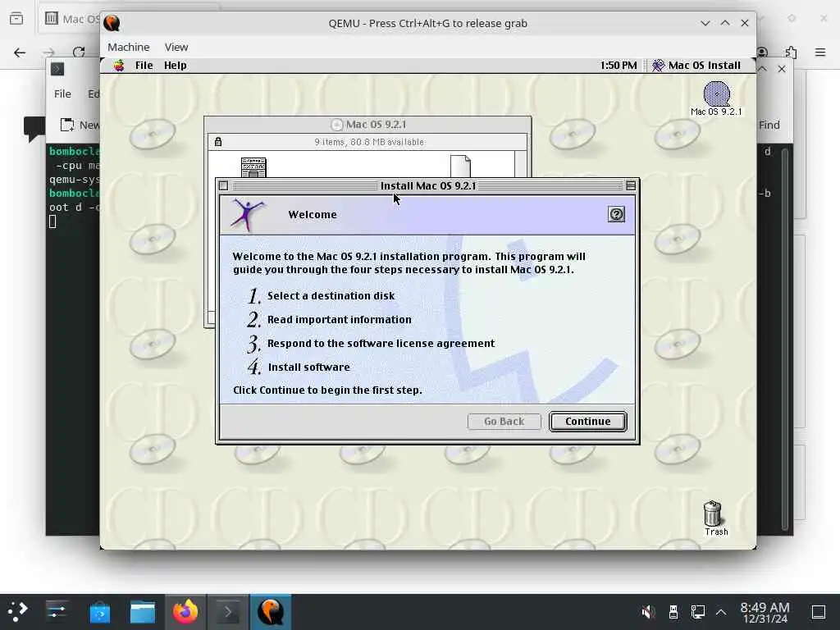Open the KDE application launcher
This screenshot has width=840, height=630.
(17, 612)
